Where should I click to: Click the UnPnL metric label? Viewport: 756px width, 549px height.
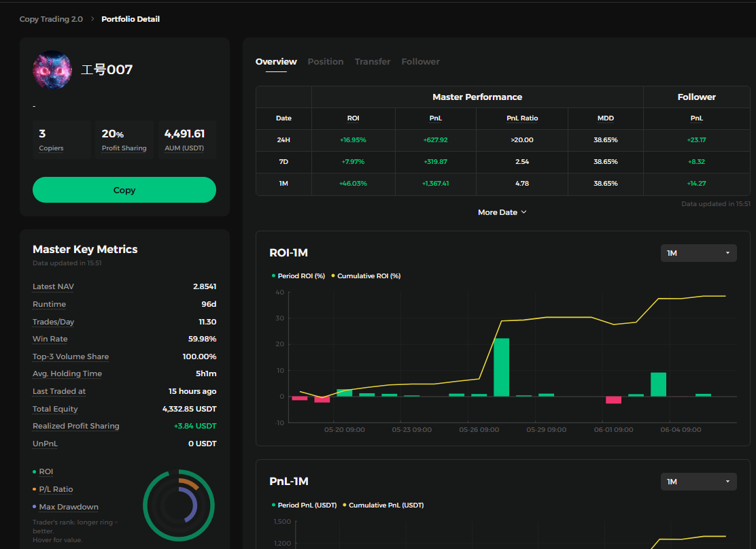coord(45,444)
